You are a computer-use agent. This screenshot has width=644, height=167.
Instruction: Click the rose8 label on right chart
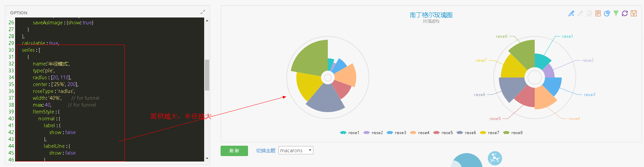(501, 36)
